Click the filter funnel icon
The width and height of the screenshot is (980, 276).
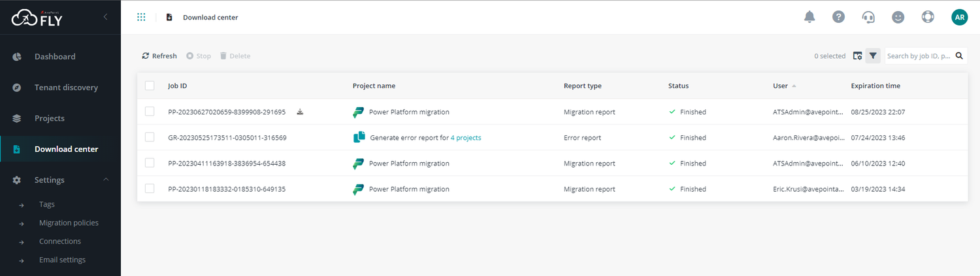pos(873,56)
